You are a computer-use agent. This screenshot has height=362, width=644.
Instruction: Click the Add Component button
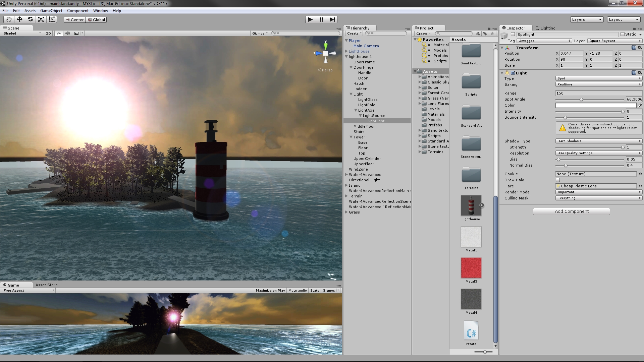click(571, 212)
